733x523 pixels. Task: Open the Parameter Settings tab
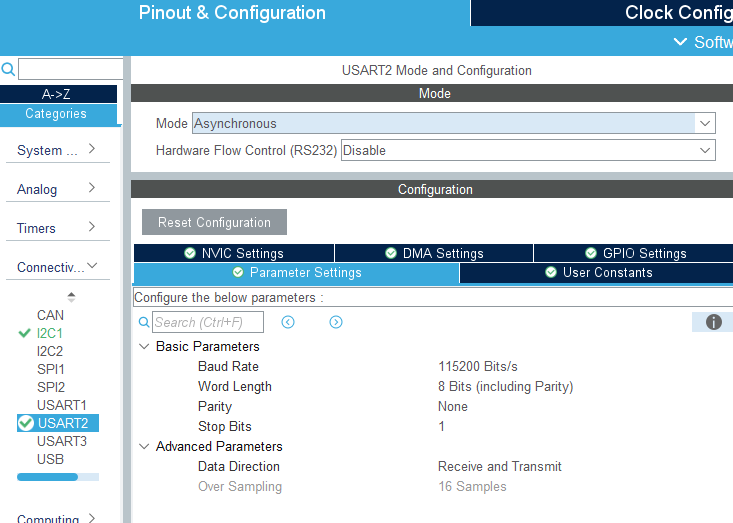click(296, 272)
